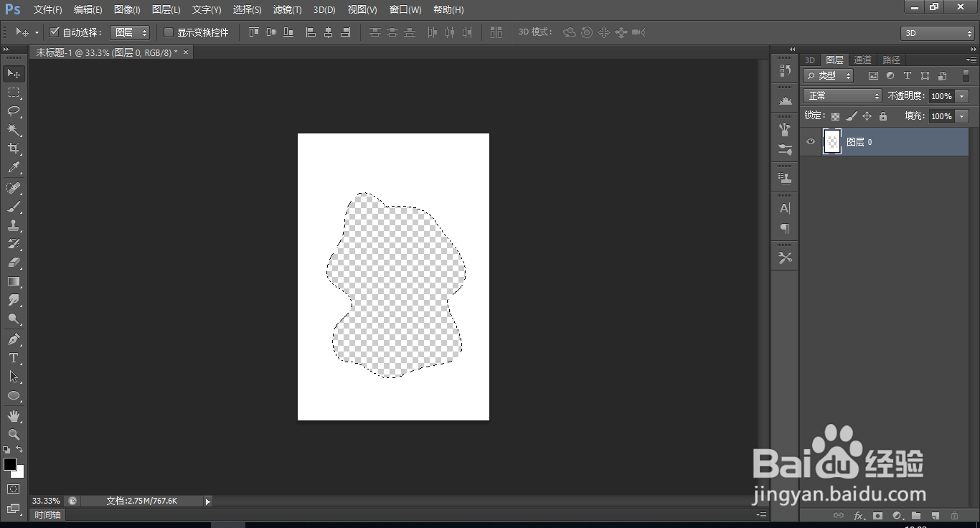Open the 选择(S) menu

pyautogui.click(x=247, y=10)
